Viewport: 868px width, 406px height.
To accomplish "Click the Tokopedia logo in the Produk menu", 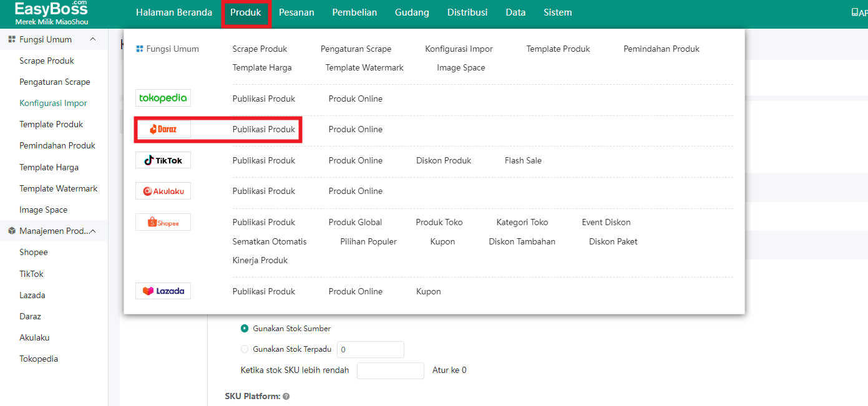I will 163,98.
